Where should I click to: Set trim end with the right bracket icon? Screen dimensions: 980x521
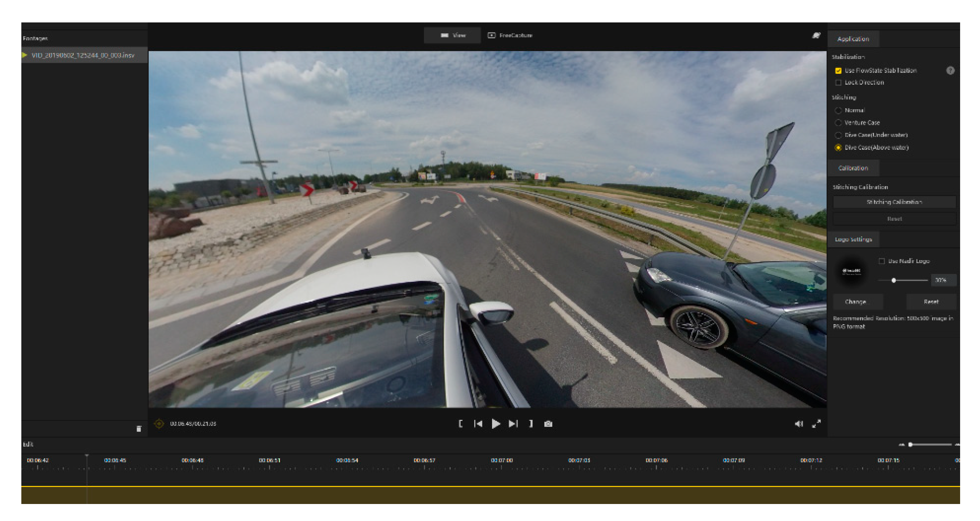(x=531, y=424)
